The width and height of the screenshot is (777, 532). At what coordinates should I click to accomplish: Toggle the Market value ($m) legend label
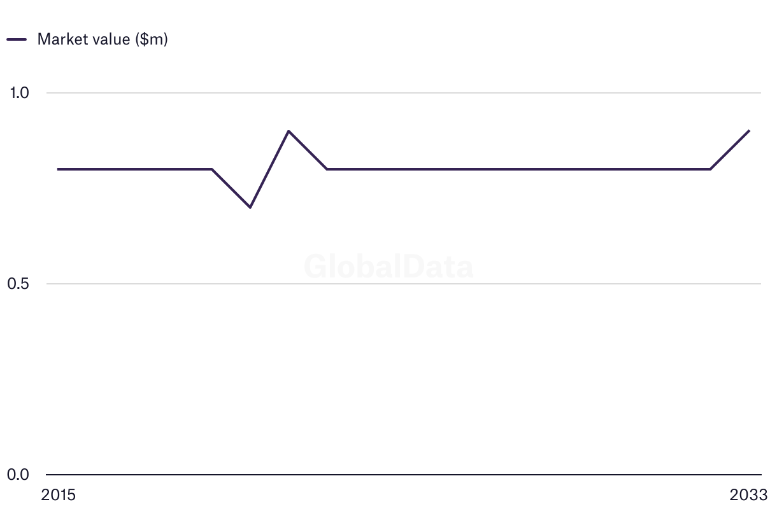(x=102, y=39)
